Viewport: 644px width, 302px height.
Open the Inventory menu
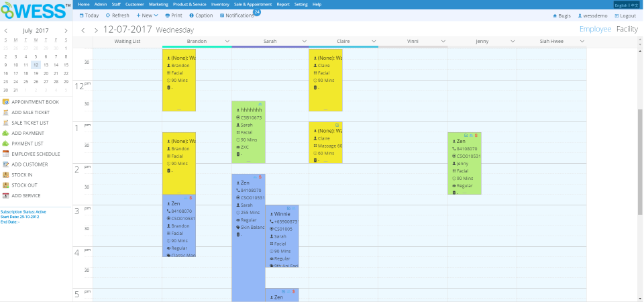[220, 5]
